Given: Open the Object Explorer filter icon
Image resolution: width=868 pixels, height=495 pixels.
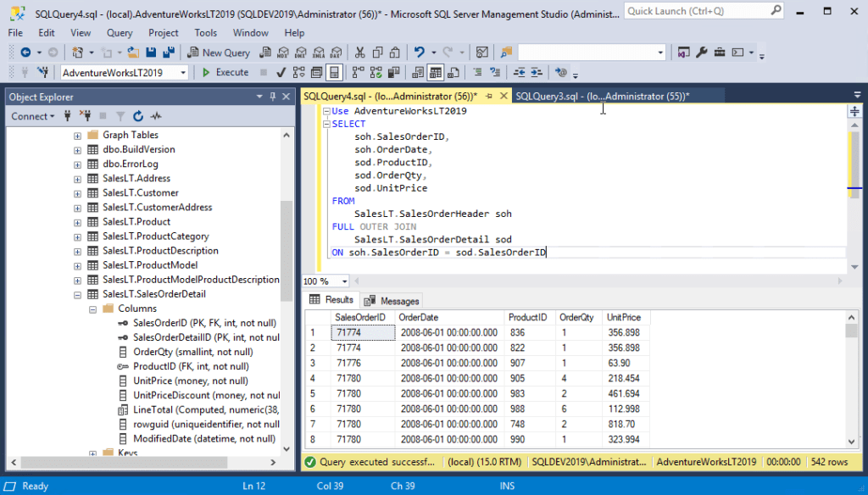Looking at the screenshot, I should pyautogui.click(x=121, y=116).
